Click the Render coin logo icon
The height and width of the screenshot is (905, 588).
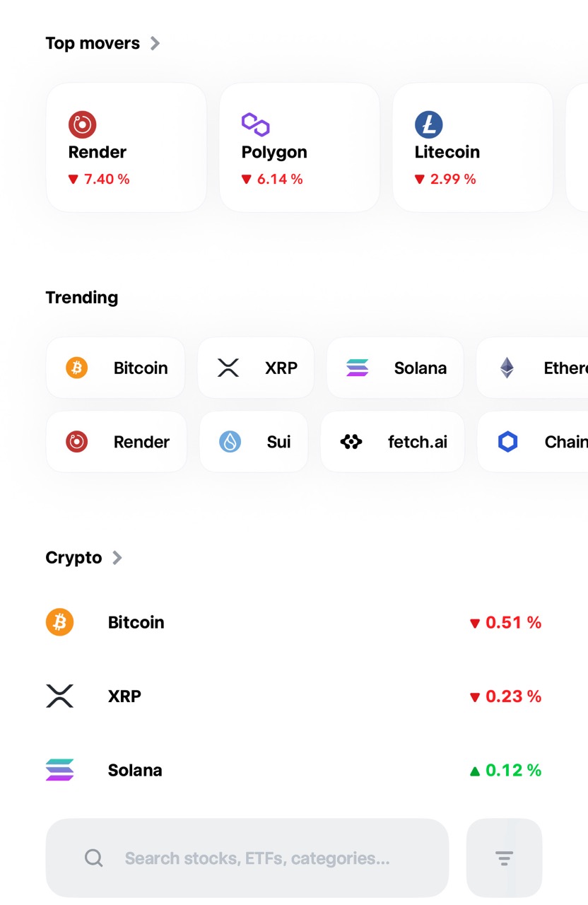point(82,124)
